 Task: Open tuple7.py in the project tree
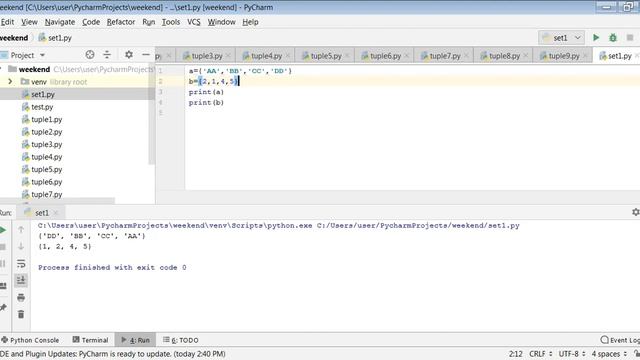click(x=47, y=195)
